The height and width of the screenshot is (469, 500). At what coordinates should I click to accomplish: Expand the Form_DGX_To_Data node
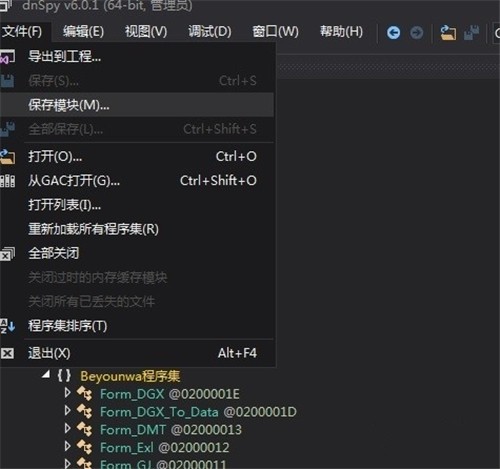(68, 410)
